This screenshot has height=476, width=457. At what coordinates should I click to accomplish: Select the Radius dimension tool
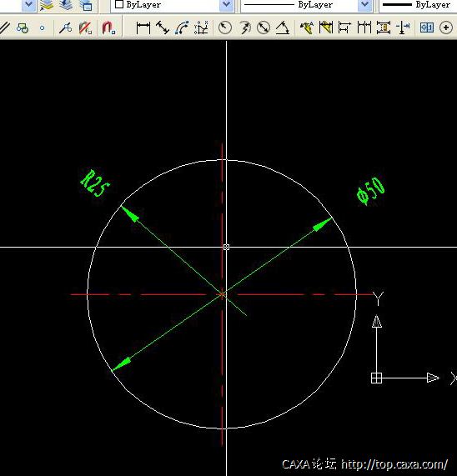(225, 28)
